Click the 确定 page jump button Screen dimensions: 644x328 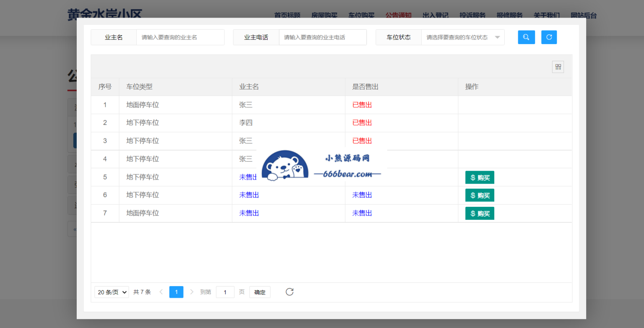tap(260, 292)
